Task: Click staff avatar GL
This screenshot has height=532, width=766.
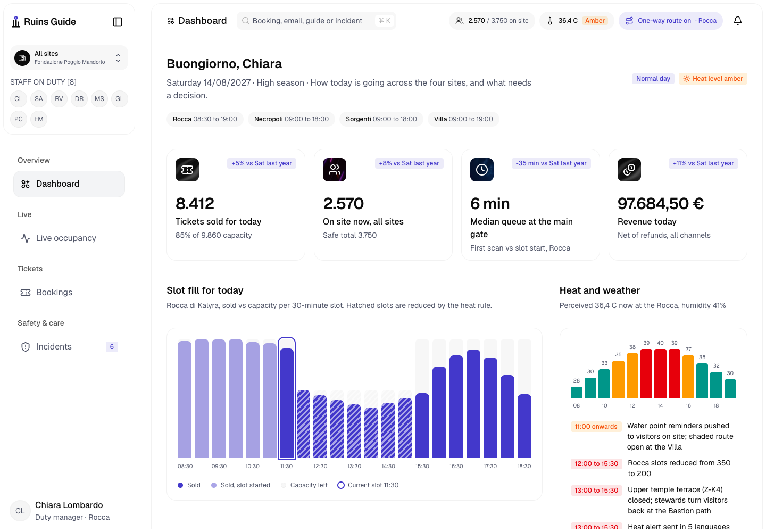Action: click(120, 99)
